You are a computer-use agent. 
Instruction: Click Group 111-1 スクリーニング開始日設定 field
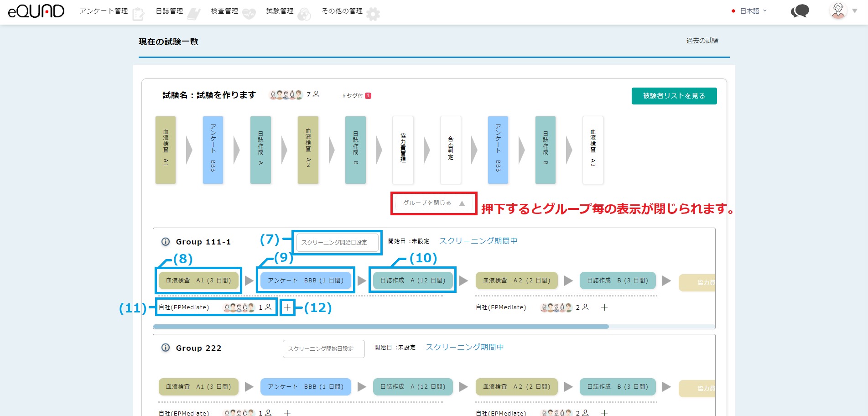[x=337, y=243]
